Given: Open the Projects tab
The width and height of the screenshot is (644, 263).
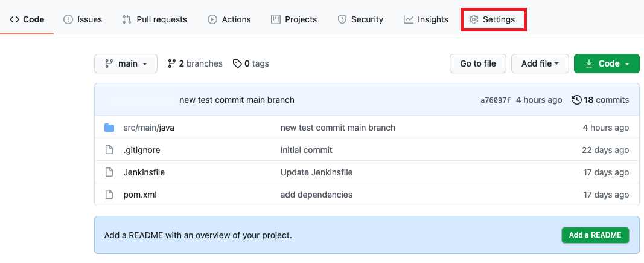Looking at the screenshot, I should [x=294, y=19].
